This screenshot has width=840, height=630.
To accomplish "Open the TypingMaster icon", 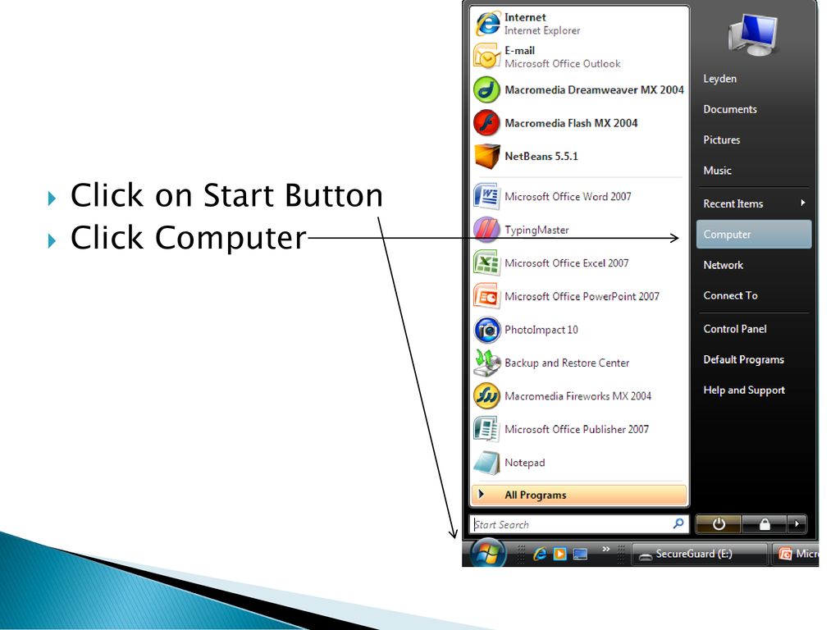I will point(486,230).
